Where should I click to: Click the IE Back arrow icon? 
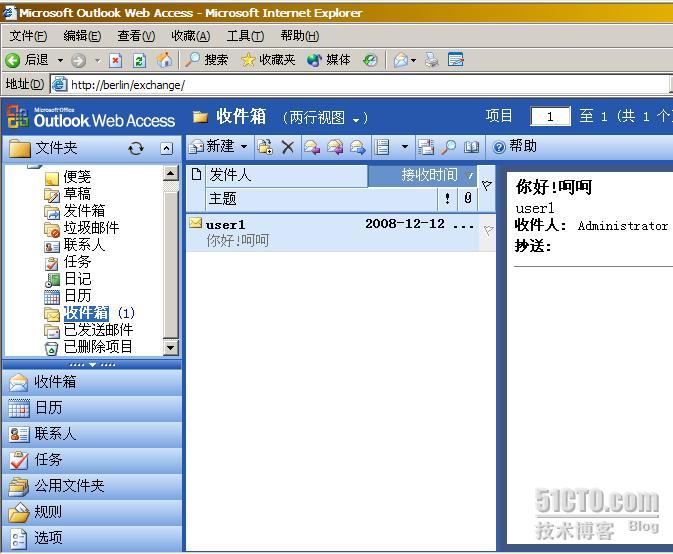tap(12, 60)
